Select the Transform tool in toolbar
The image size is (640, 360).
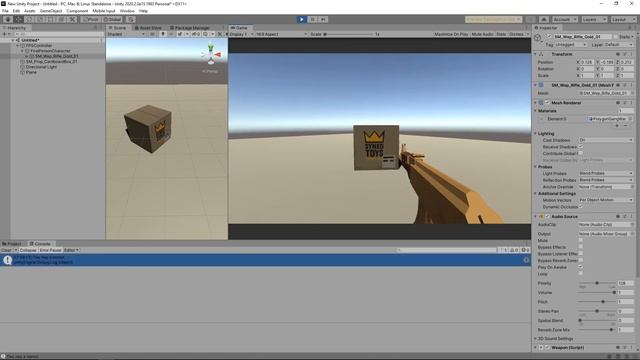61,19
